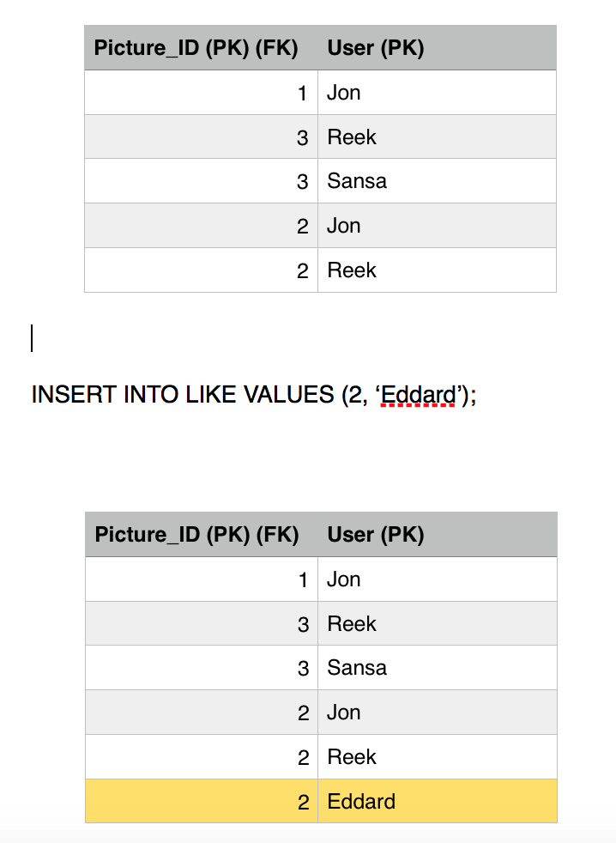The height and width of the screenshot is (843, 616).
Task: Select the top table's Picture_ID (PK) (FK) header
Action: [x=196, y=48]
